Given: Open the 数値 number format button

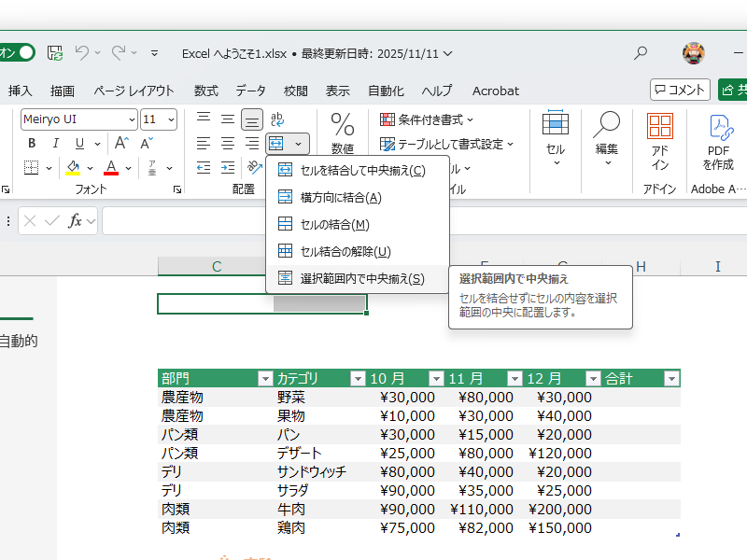Looking at the screenshot, I should click(x=343, y=133).
